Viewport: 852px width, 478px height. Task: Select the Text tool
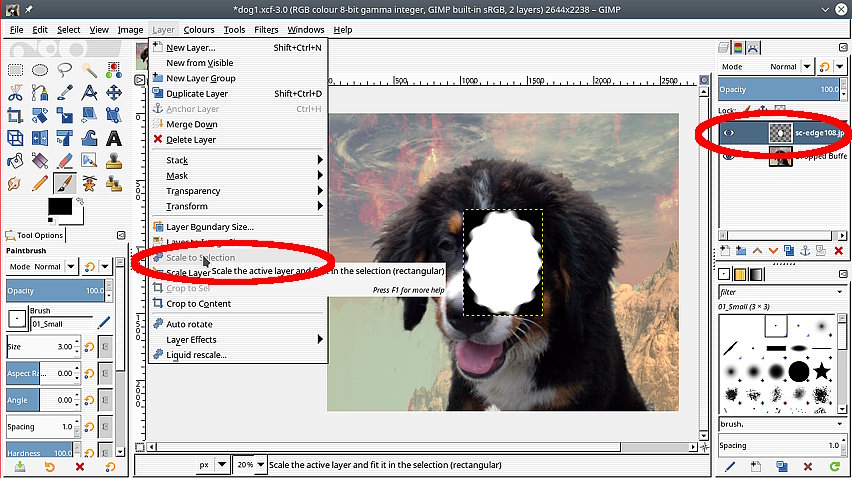click(x=114, y=139)
